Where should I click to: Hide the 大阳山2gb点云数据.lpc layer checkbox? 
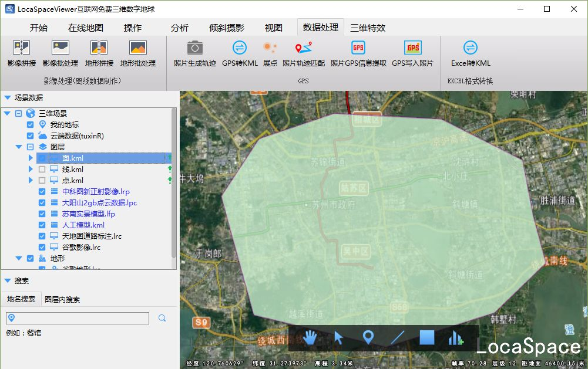(42, 202)
